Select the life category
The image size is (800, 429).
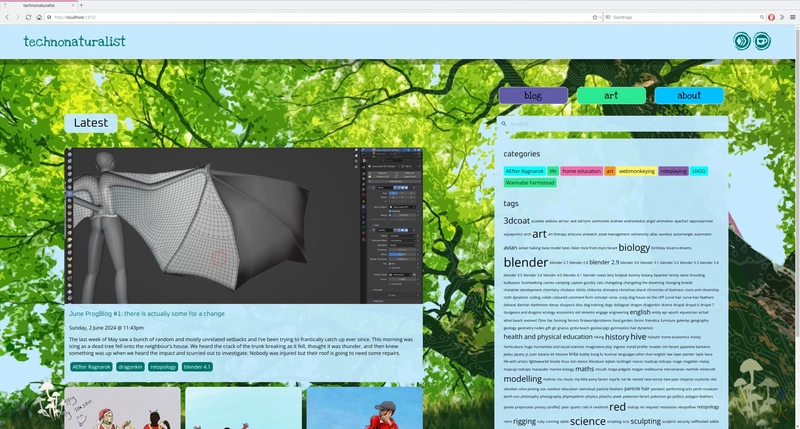pyautogui.click(x=553, y=171)
